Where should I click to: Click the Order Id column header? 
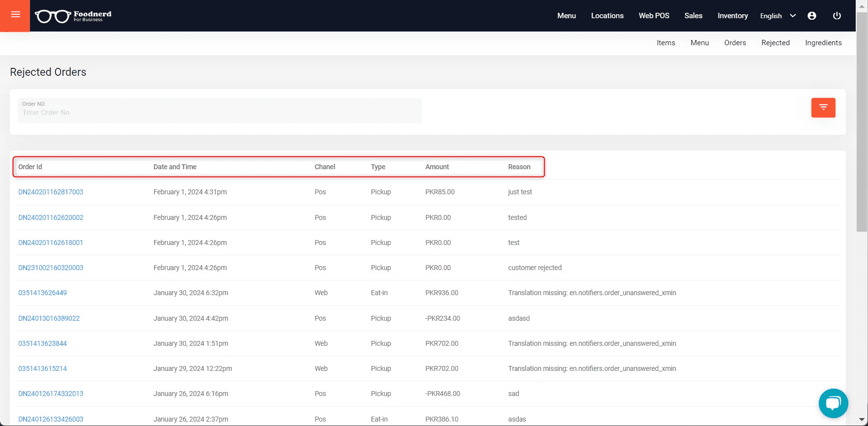click(30, 167)
